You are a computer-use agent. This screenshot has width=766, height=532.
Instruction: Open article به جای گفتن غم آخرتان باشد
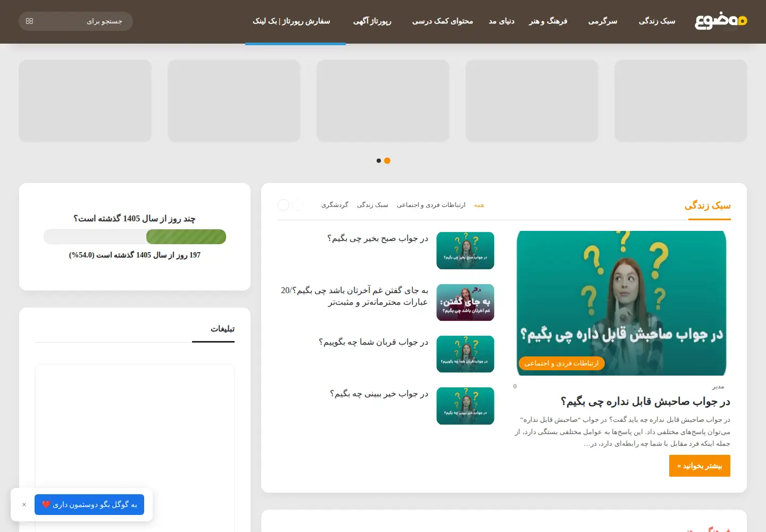pos(354,296)
